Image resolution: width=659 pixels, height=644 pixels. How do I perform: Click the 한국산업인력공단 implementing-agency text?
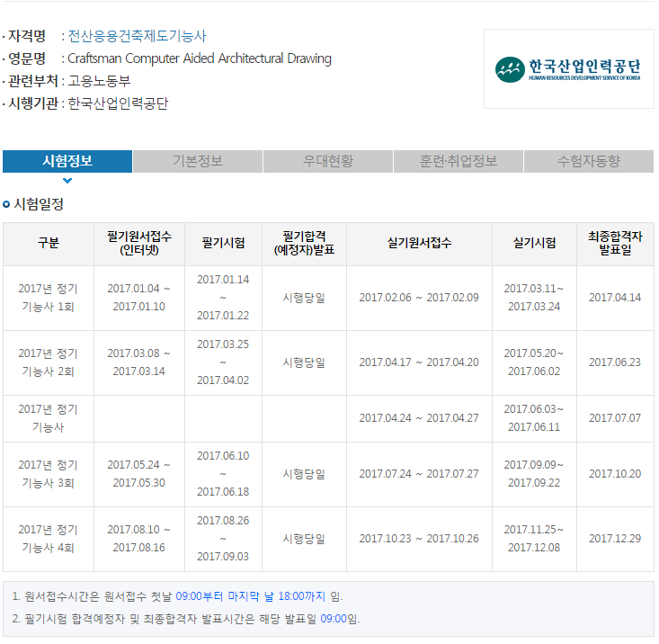click(118, 103)
